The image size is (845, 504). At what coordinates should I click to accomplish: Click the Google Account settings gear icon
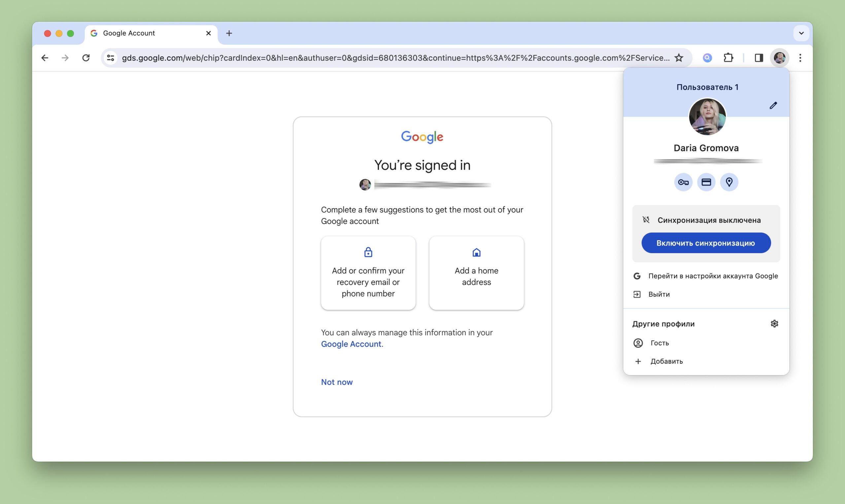pyautogui.click(x=774, y=323)
